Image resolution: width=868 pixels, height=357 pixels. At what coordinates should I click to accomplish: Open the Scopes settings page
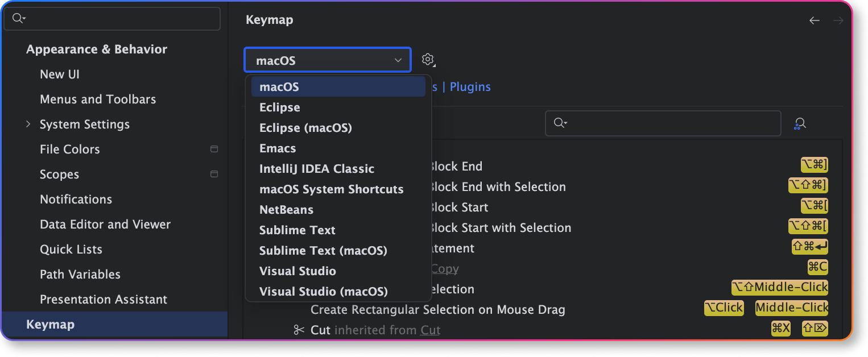tap(60, 175)
